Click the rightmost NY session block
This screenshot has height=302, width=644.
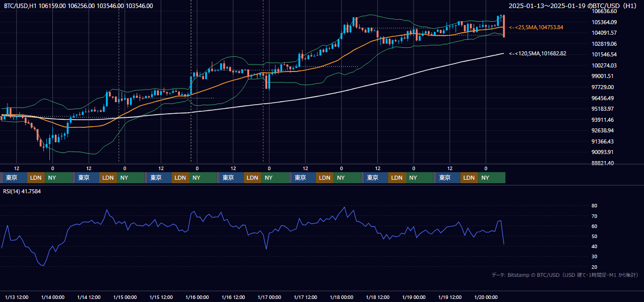pyautogui.click(x=492, y=178)
